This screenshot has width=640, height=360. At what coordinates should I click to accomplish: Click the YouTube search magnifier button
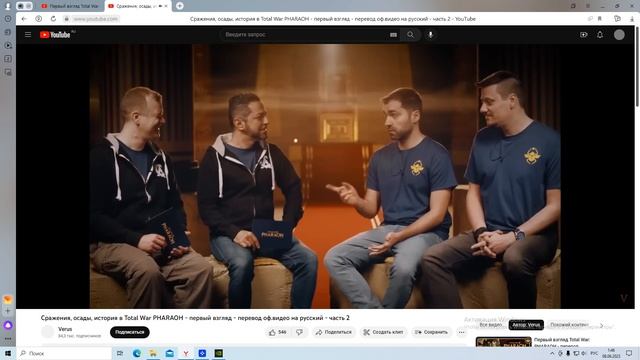pyautogui.click(x=410, y=35)
